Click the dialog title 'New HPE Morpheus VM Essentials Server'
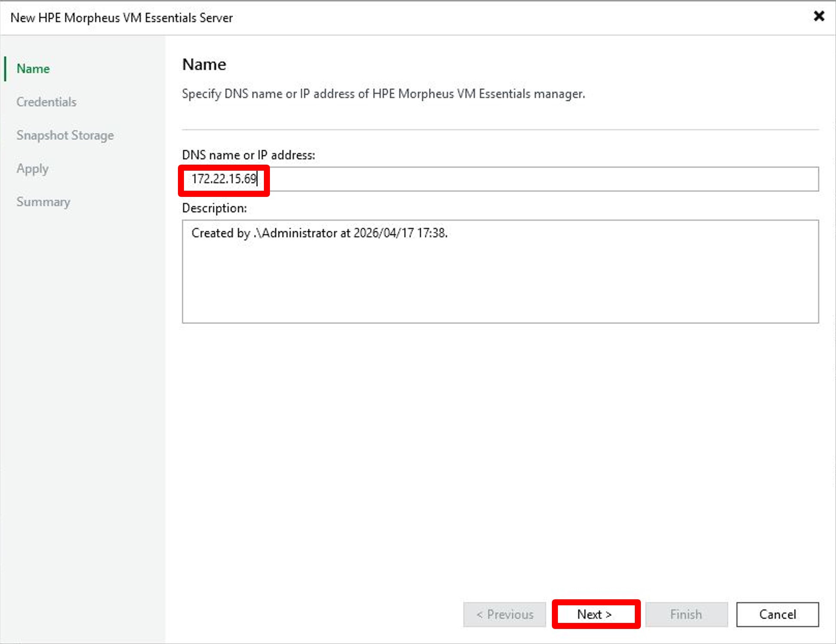836x644 pixels. [x=122, y=18]
